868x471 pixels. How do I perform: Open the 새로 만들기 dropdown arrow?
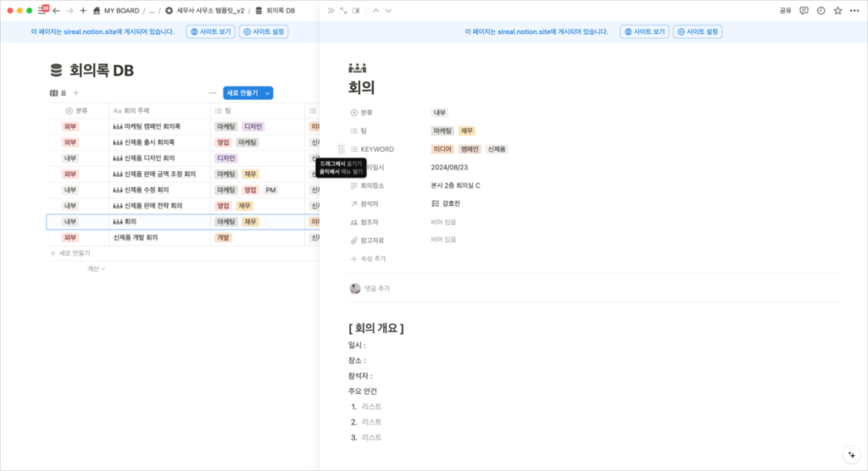[x=268, y=93]
